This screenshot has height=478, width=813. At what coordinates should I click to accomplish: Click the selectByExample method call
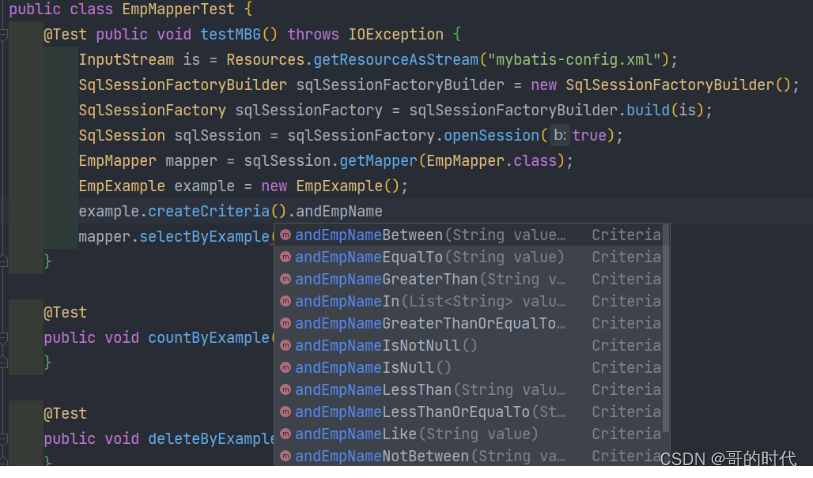tap(204, 237)
